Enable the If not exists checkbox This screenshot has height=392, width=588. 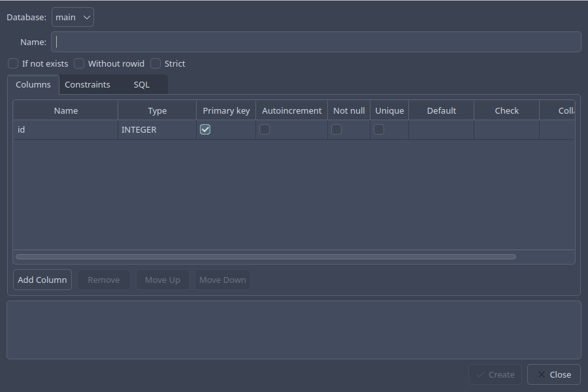[x=13, y=63]
